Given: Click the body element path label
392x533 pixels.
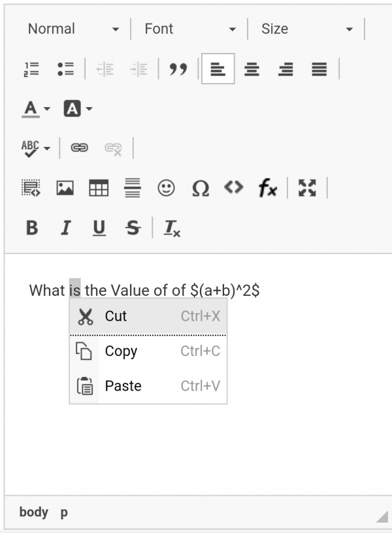Looking at the screenshot, I should click(33, 512).
